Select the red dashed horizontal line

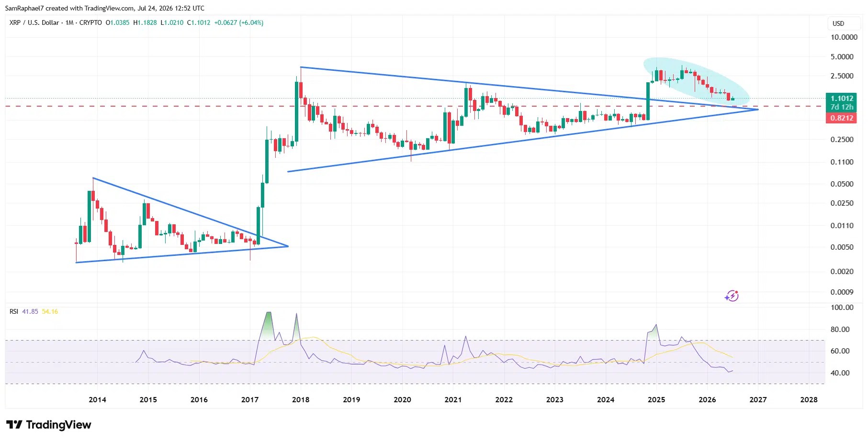tap(415, 106)
